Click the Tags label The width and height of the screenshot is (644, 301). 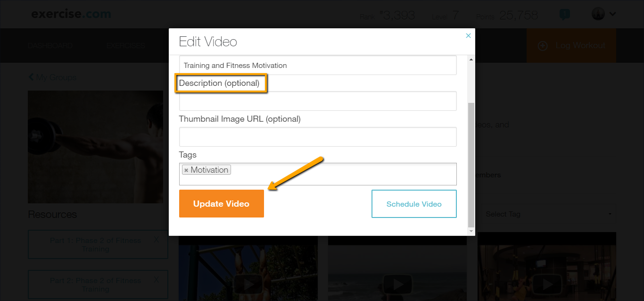tap(188, 155)
